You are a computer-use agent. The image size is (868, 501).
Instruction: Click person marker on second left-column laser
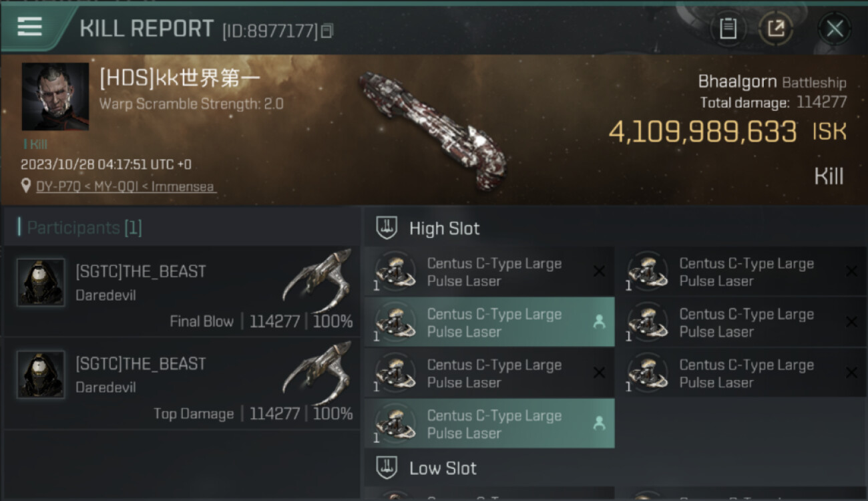599,322
